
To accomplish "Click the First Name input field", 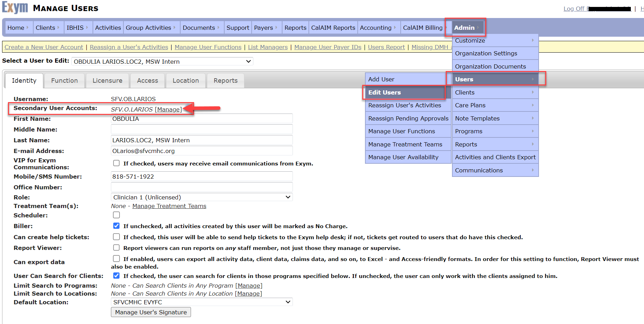I will 202,119.
